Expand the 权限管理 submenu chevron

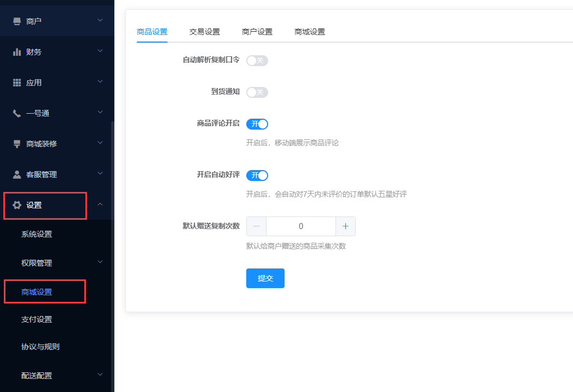(x=100, y=262)
